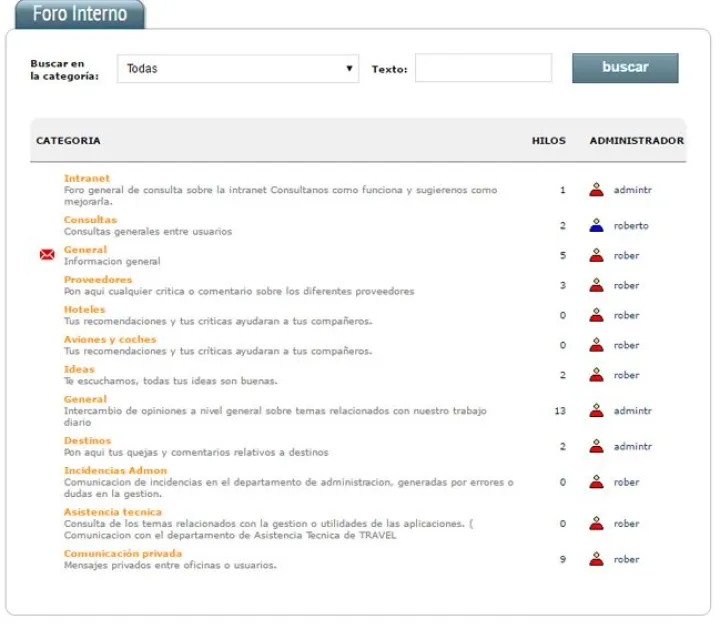Image resolution: width=720 pixels, height=629 pixels.
Task: Open the Proveedores category link
Action: [x=98, y=279]
